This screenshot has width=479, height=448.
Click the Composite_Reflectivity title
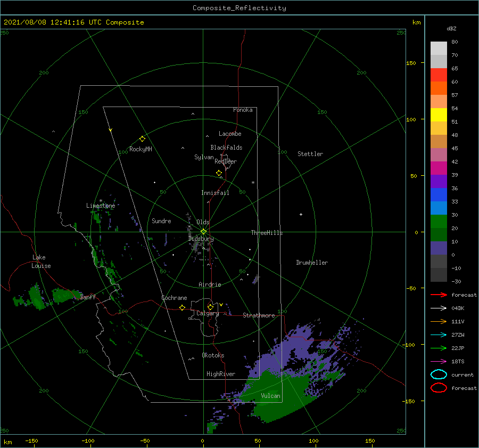click(x=240, y=8)
